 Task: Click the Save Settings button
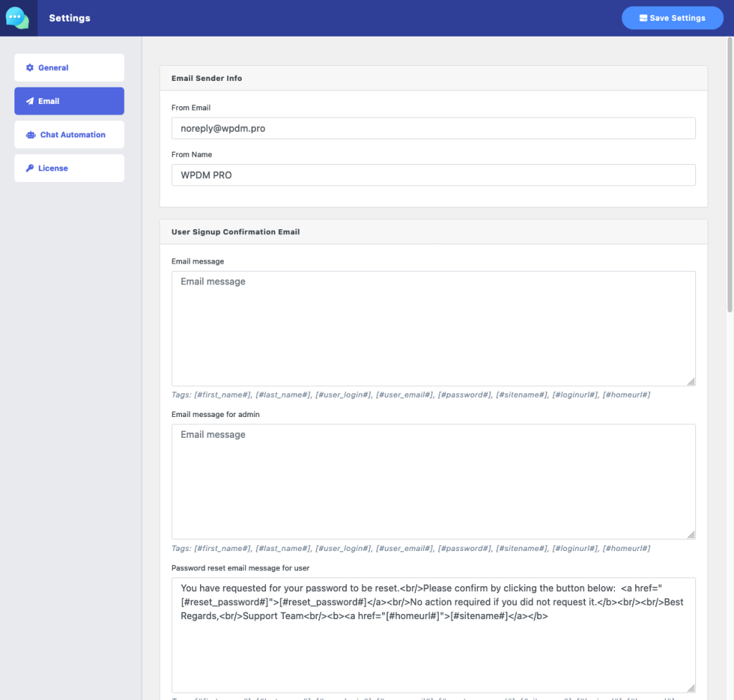[x=672, y=18]
